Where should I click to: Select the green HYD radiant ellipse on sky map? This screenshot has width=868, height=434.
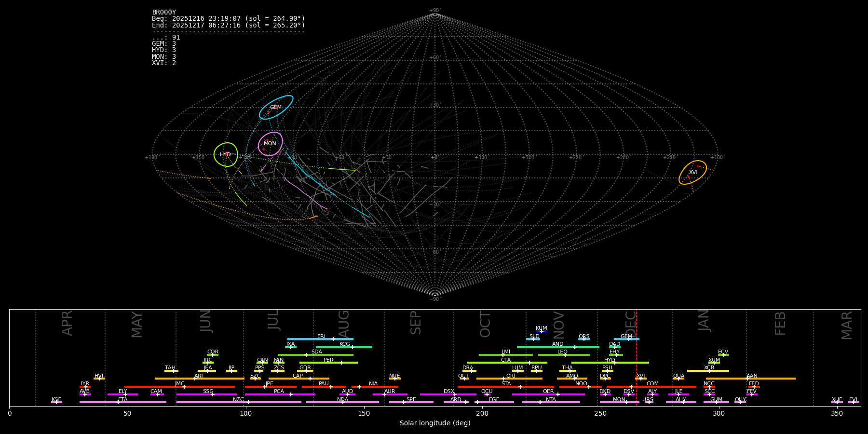tap(226, 154)
